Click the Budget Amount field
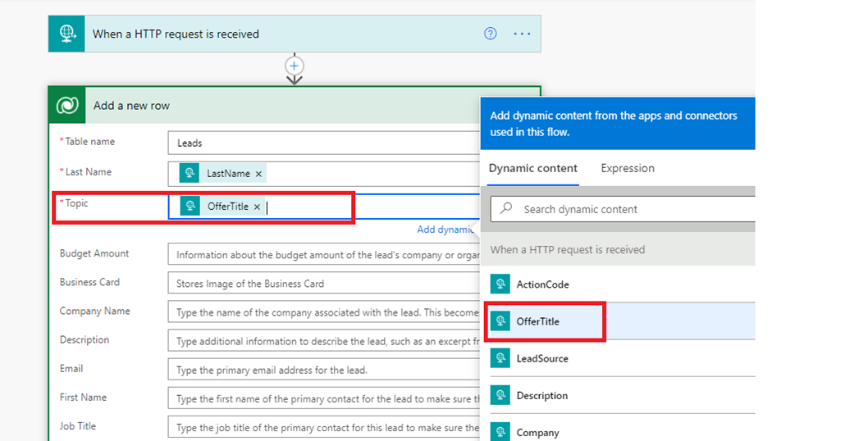 coord(324,255)
